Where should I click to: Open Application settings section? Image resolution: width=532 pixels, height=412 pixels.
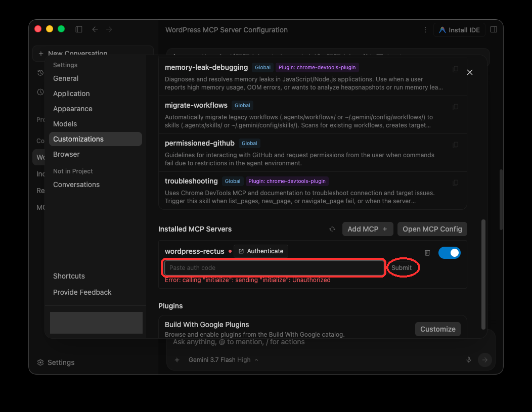point(96,94)
